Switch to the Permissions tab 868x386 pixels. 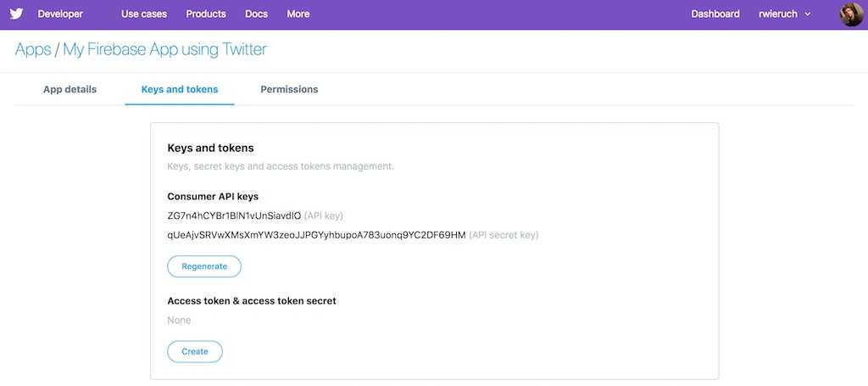[x=289, y=89]
